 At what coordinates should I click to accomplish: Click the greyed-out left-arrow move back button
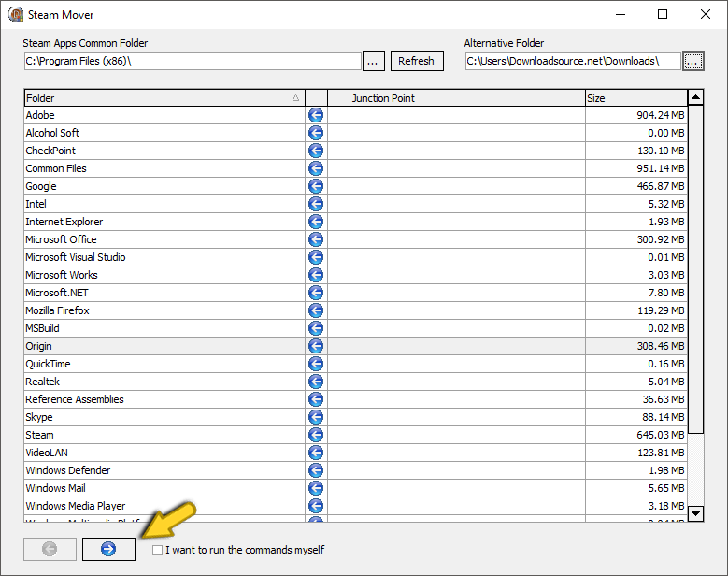[x=50, y=549]
